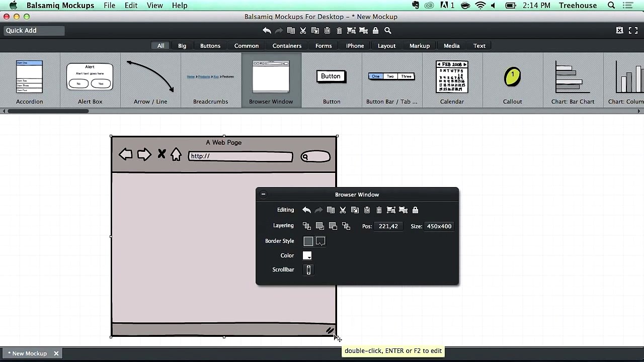Screen dimensions: 644x362
Task: Click the duplicate pages icon in inspector Editing row
Action: point(331,210)
